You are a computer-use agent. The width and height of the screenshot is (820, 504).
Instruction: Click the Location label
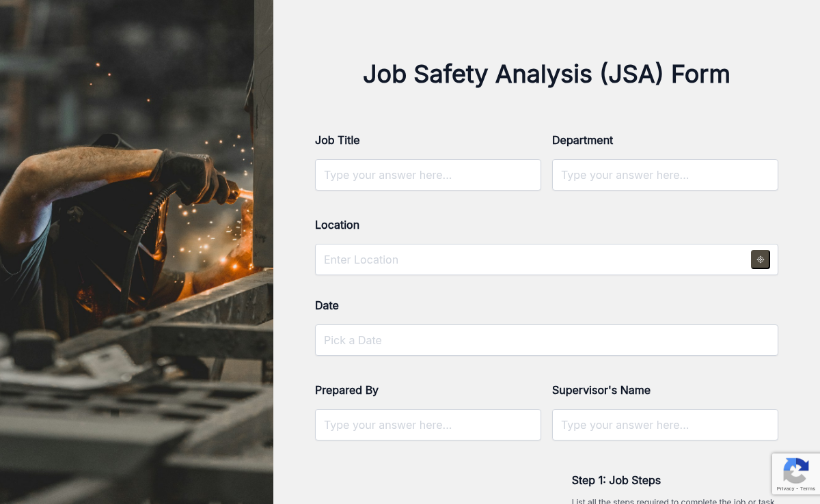click(337, 225)
